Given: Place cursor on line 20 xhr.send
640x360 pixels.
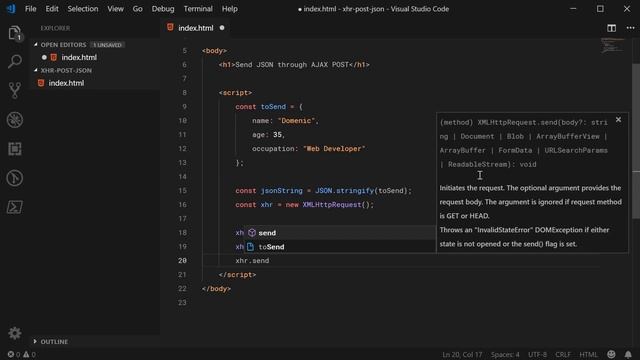Looking at the screenshot, I should coord(252,260).
